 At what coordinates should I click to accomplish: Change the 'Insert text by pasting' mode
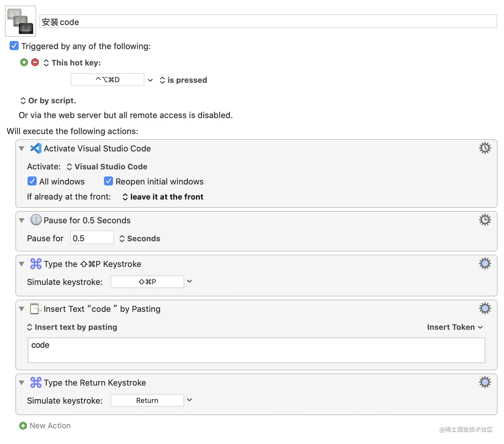tap(72, 327)
